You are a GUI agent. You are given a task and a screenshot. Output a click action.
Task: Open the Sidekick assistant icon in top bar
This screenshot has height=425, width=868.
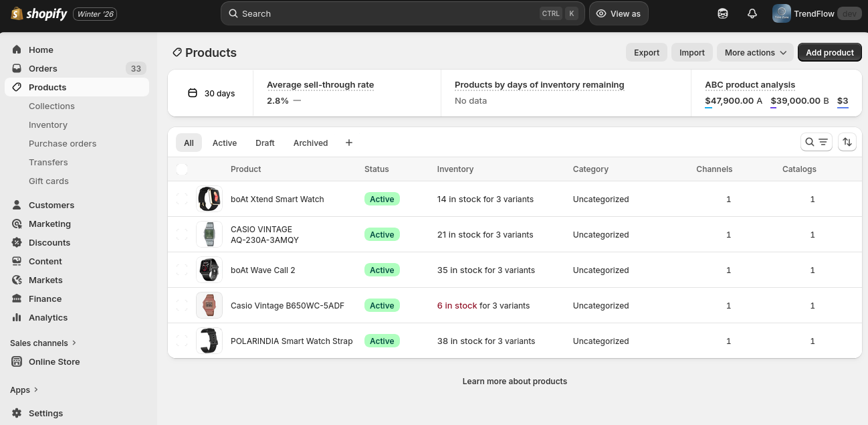[x=723, y=13]
